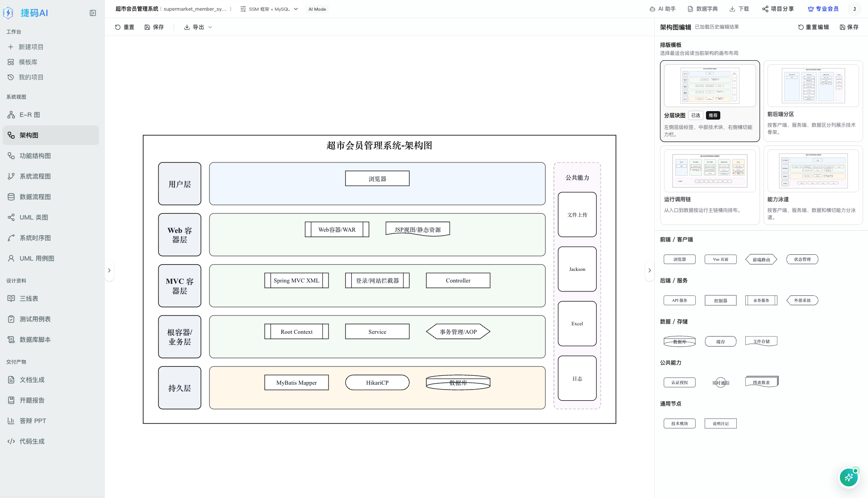Select the 能力泳道 layout template

pyautogui.click(x=813, y=185)
